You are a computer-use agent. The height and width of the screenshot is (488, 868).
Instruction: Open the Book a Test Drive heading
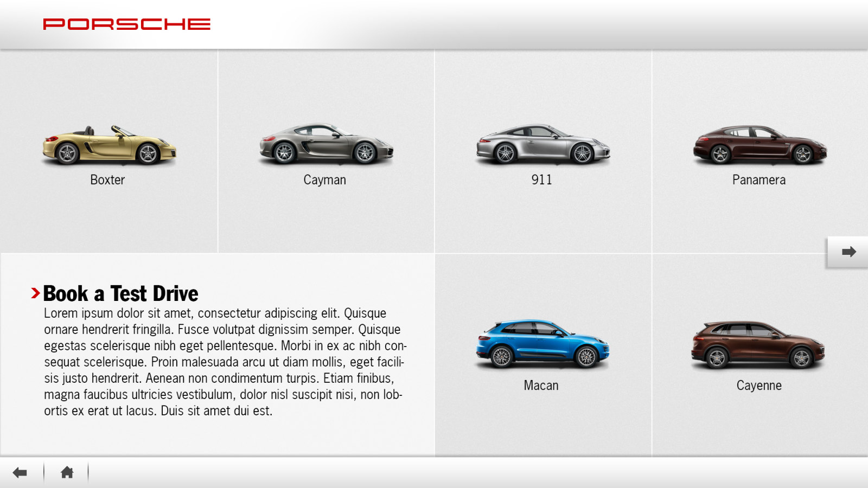point(120,293)
